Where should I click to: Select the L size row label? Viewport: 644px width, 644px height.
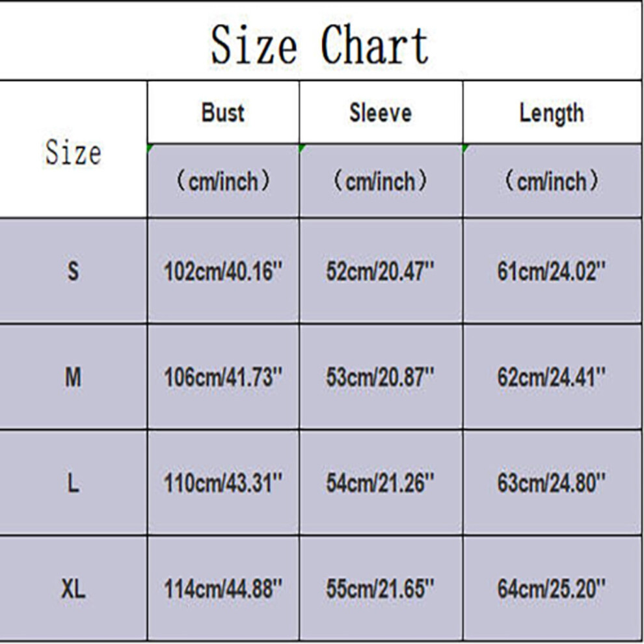(73, 483)
